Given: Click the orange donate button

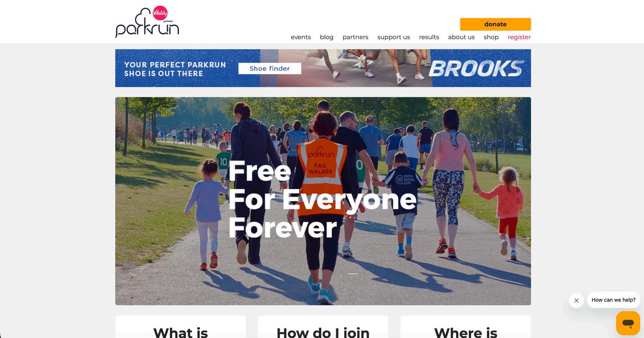Looking at the screenshot, I should tap(495, 24).
